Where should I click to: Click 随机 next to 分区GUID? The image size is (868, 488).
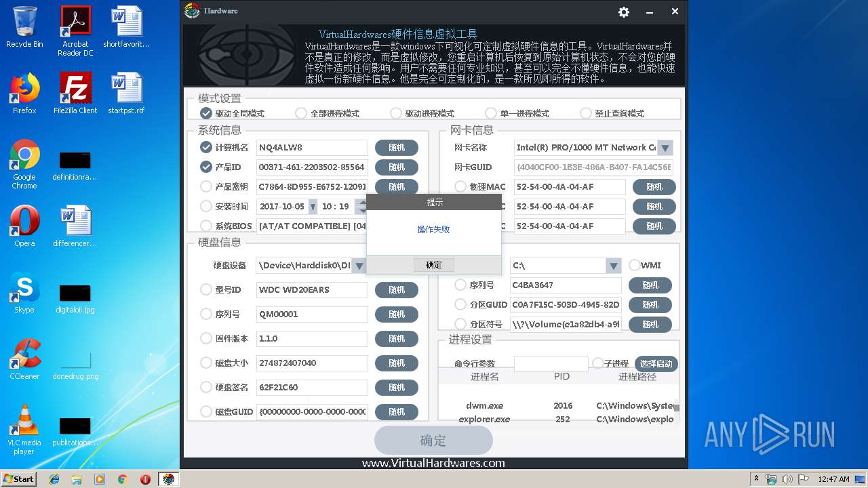click(650, 305)
